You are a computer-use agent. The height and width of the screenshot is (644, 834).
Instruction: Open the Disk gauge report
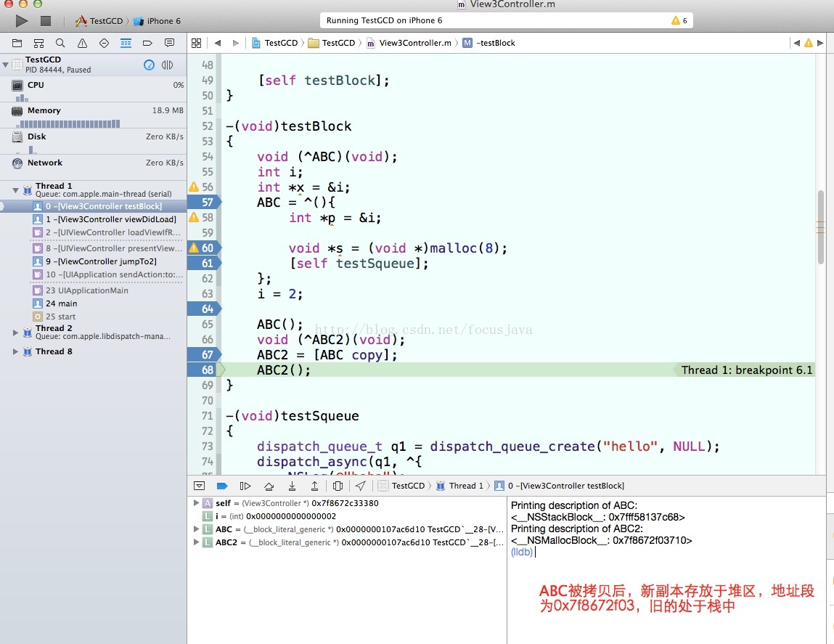93,142
